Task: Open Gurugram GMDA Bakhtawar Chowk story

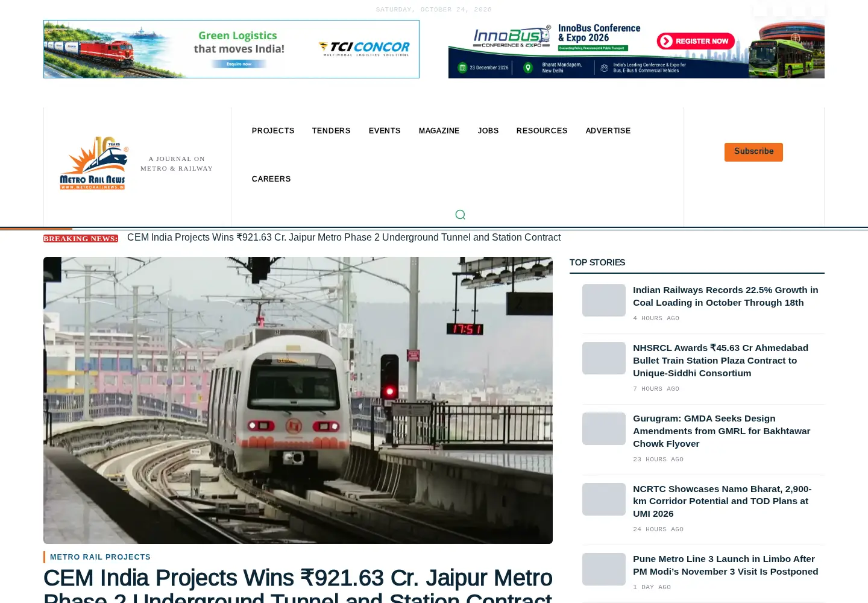Action: (x=722, y=431)
